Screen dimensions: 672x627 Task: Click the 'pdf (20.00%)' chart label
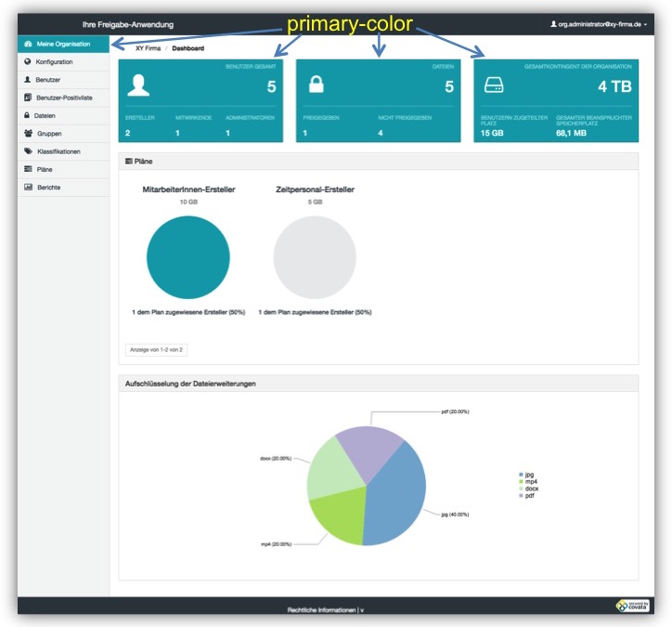[455, 411]
